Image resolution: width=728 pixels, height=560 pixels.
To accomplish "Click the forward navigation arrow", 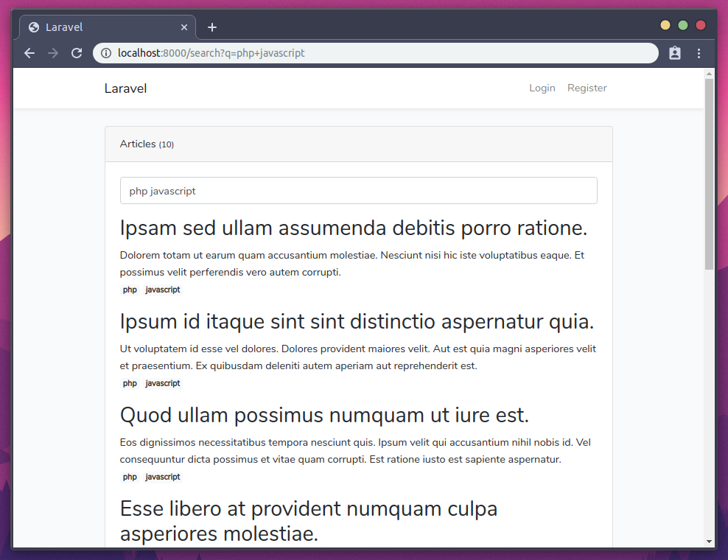I will (52, 52).
